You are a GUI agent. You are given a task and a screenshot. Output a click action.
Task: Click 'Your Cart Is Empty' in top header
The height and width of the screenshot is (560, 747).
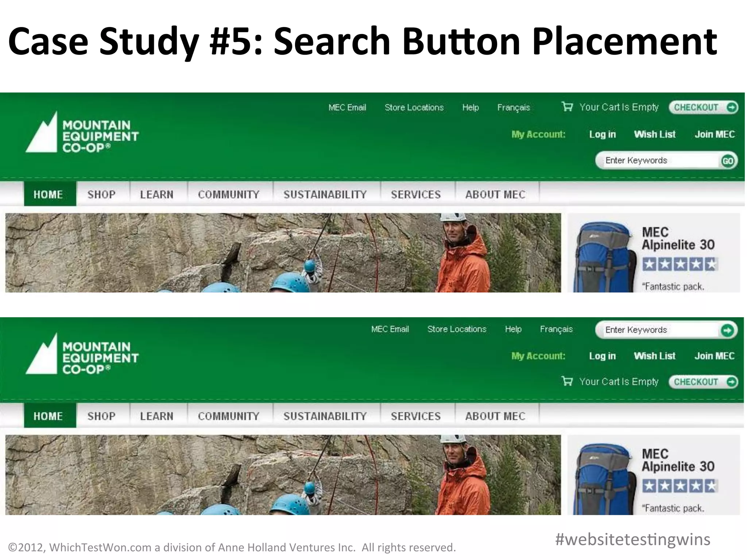pyautogui.click(x=619, y=107)
